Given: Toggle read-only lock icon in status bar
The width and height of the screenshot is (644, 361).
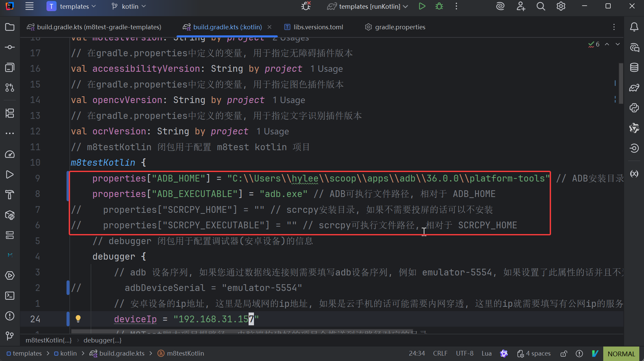Looking at the screenshot, I should pos(563,354).
